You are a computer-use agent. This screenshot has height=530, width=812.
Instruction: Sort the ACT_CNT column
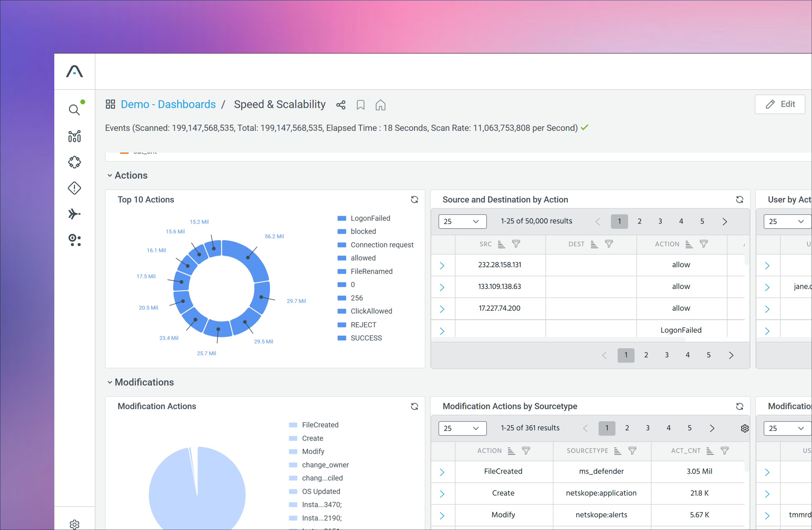710,451
